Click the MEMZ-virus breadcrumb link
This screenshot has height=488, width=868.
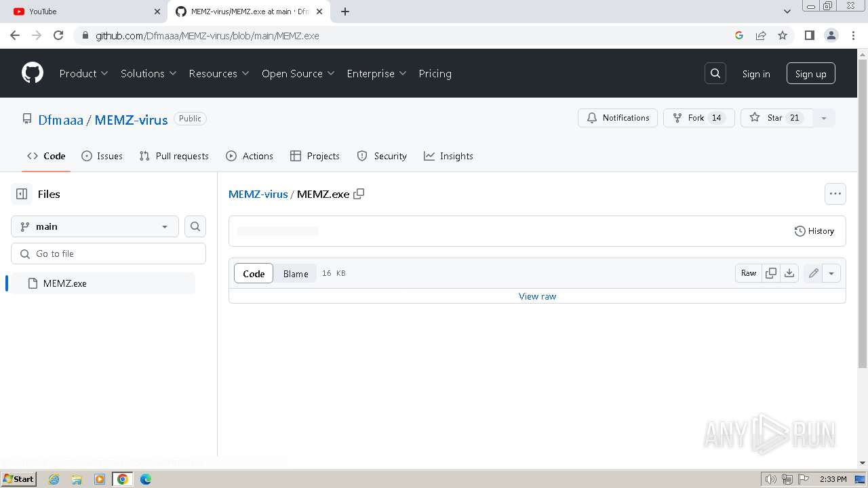click(258, 194)
